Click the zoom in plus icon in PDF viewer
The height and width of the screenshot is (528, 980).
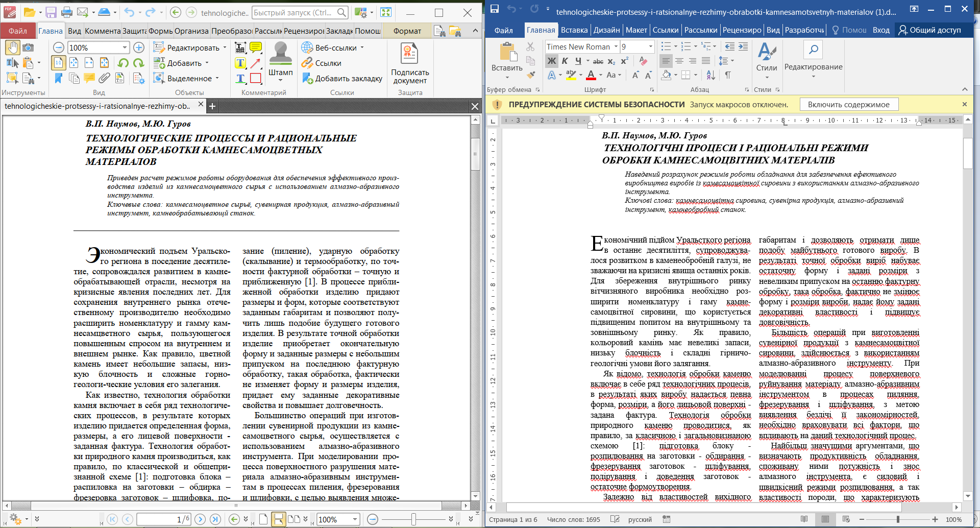pos(139,47)
